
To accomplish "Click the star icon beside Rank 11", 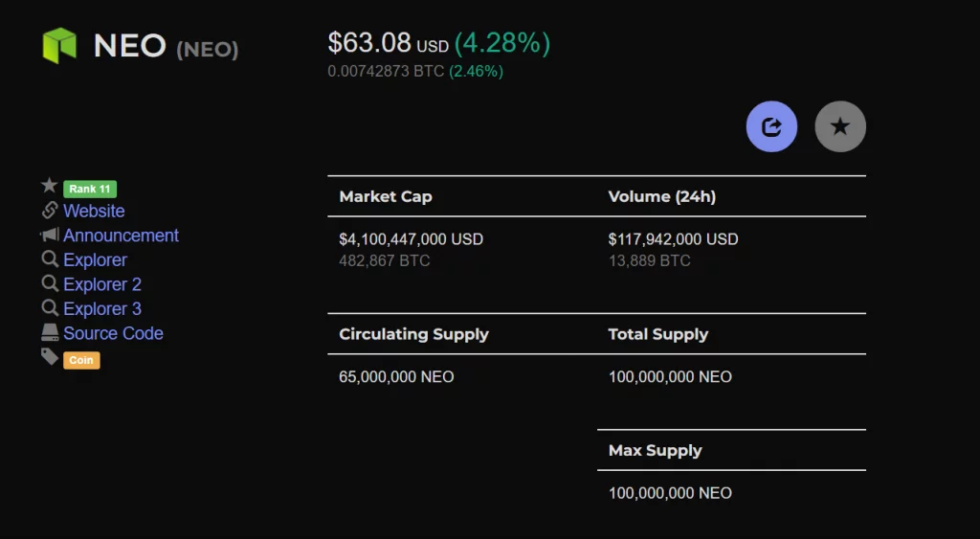I will 50,185.
